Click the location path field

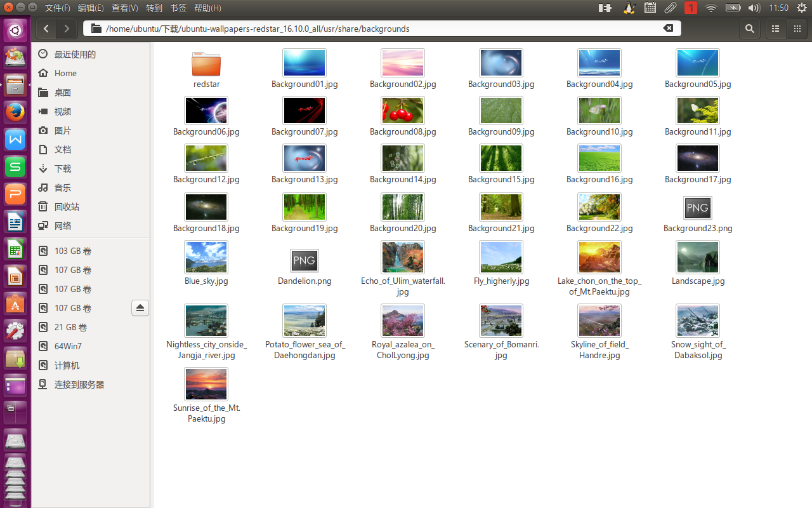(x=382, y=29)
